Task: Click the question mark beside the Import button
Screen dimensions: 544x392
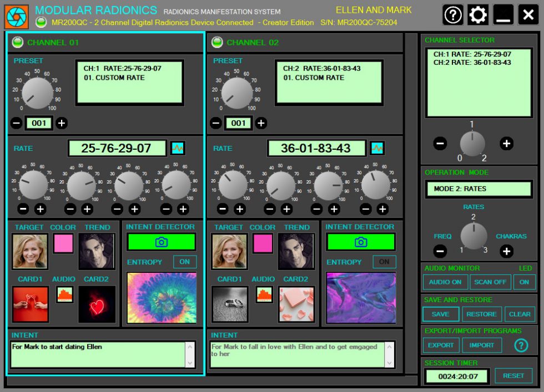Action: [521, 347]
